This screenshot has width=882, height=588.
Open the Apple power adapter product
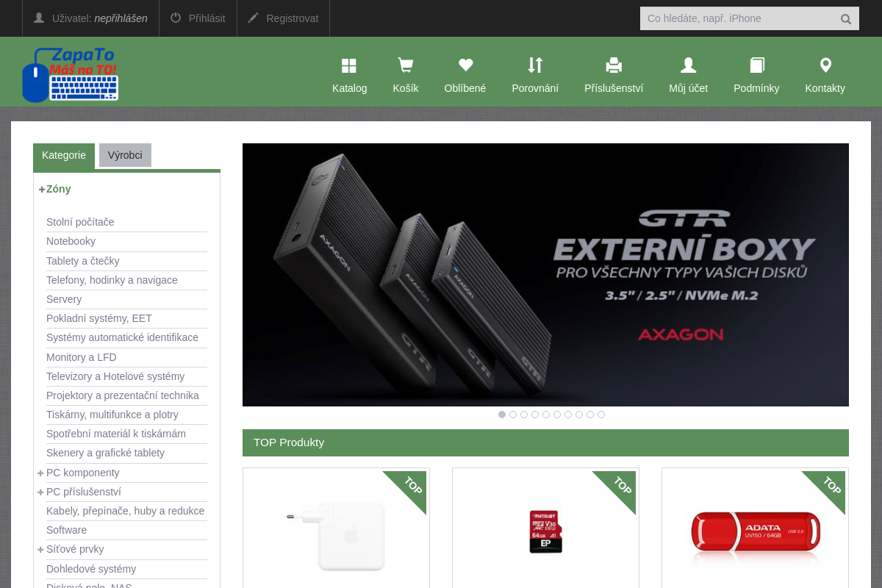[x=336, y=535]
